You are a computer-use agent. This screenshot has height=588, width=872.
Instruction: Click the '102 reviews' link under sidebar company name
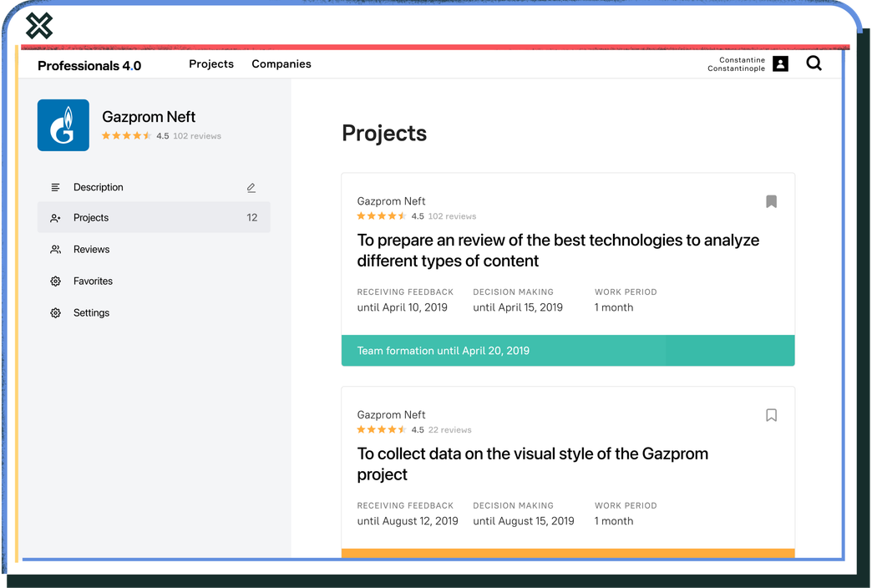[197, 136]
